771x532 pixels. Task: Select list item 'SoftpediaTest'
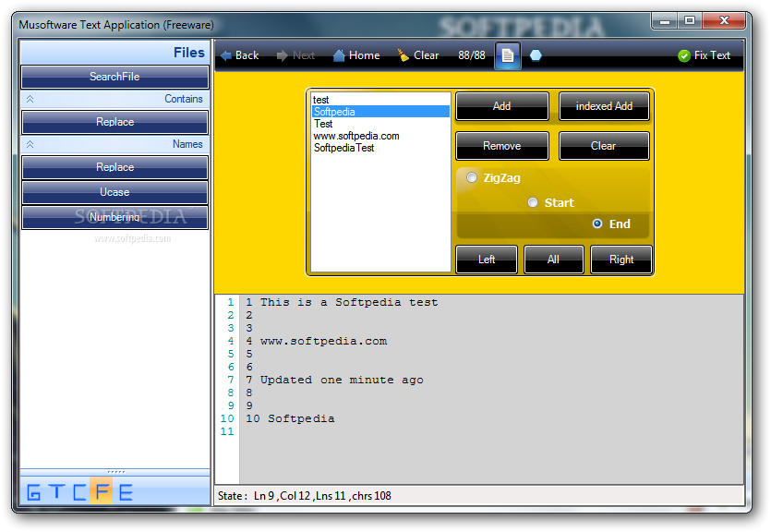(x=380, y=148)
